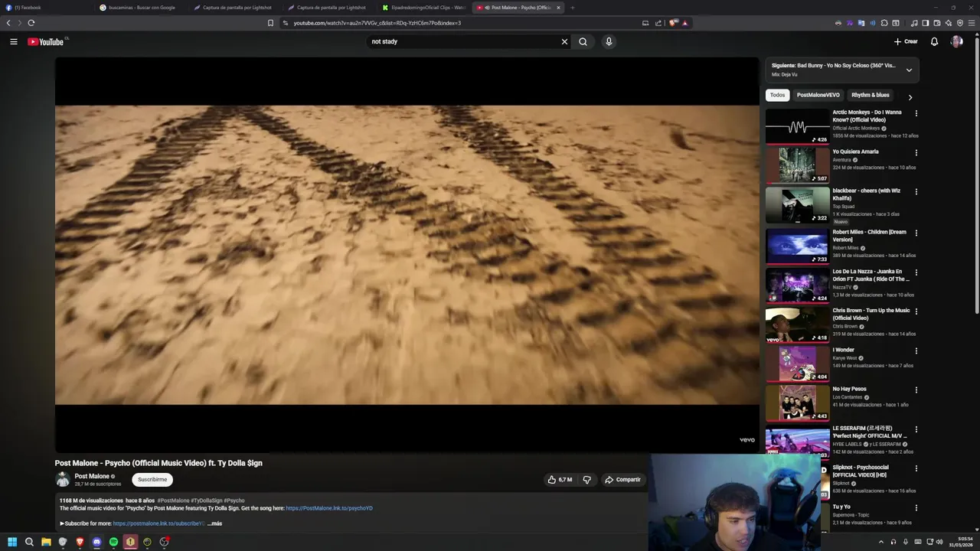Screen dimensions: 980x551
Task: Open Spotify from the taskbar
Action: coord(113,542)
